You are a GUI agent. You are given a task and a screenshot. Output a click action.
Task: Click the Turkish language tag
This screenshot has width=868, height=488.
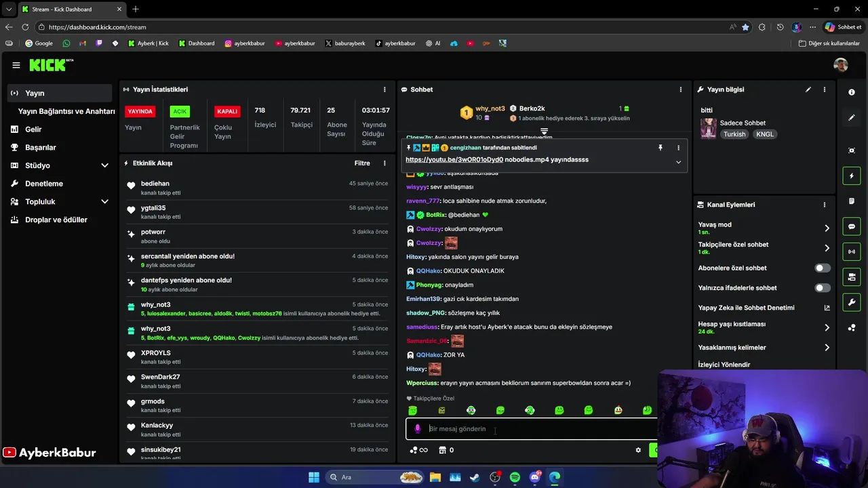click(734, 134)
